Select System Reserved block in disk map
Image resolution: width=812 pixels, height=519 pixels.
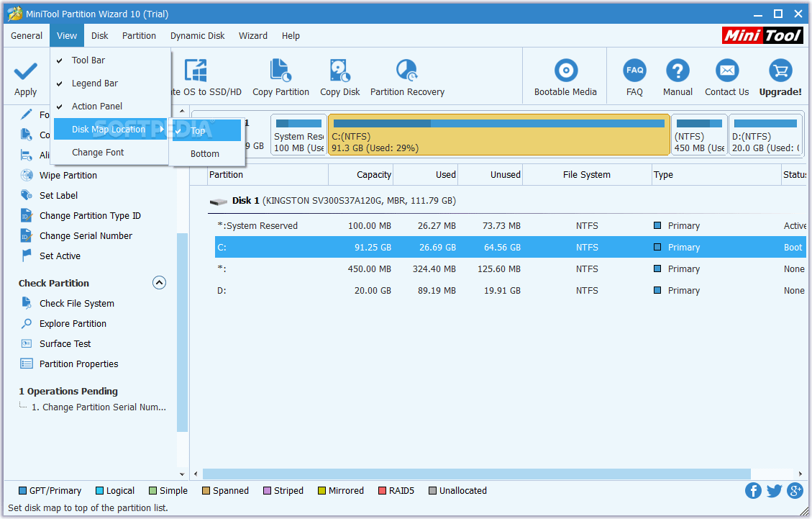(x=298, y=135)
